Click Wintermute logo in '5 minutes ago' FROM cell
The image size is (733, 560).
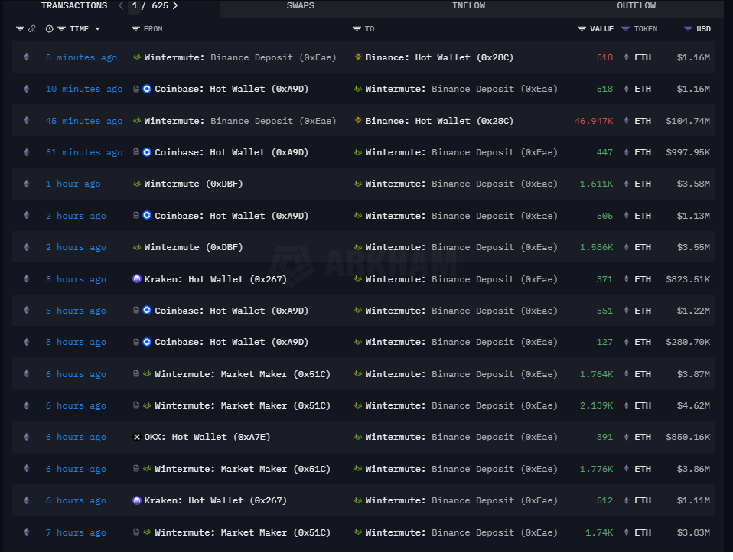tap(137, 57)
